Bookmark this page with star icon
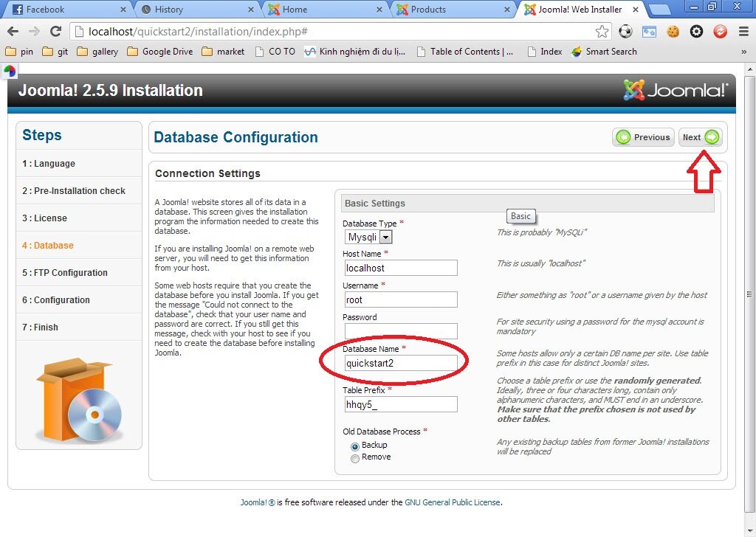Viewport: 756px width, 537px height. (602, 32)
